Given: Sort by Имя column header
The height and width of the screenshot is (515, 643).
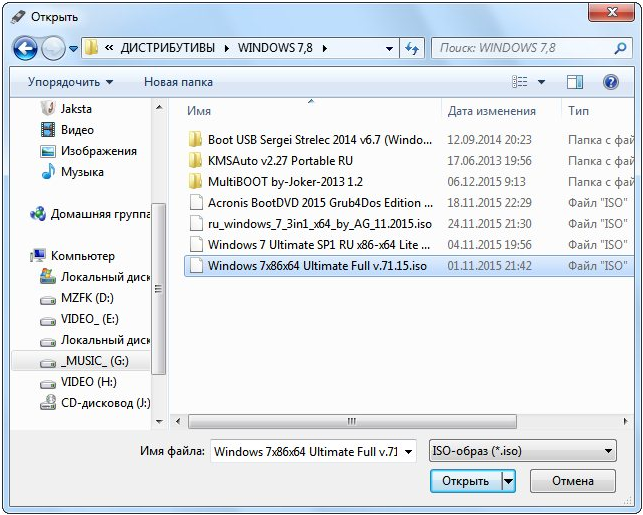Looking at the screenshot, I should [198, 111].
